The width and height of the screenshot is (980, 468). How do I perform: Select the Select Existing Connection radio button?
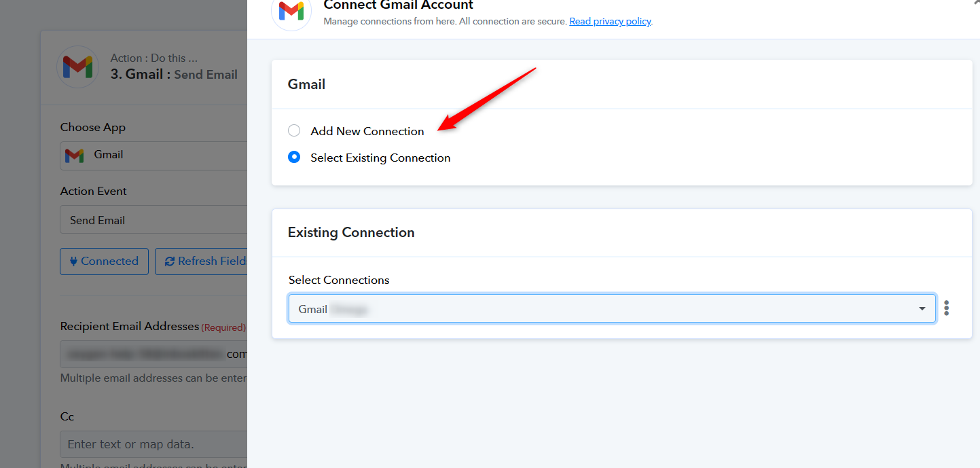coord(294,157)
